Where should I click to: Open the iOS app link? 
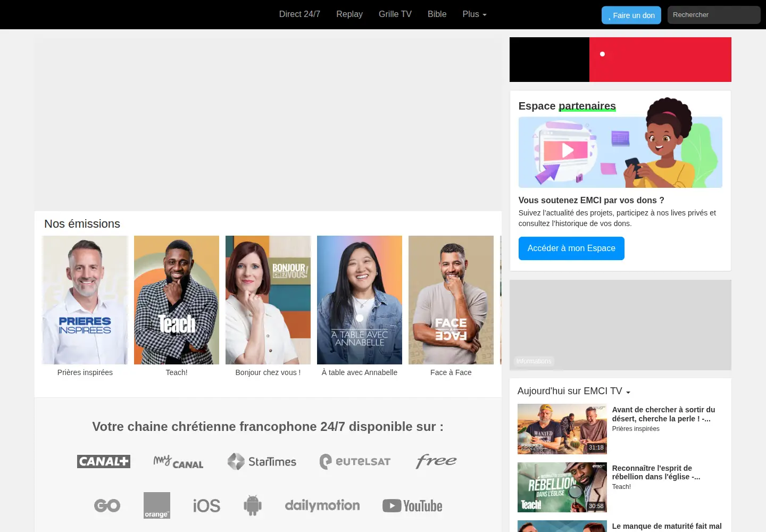(x=206, y=505)
